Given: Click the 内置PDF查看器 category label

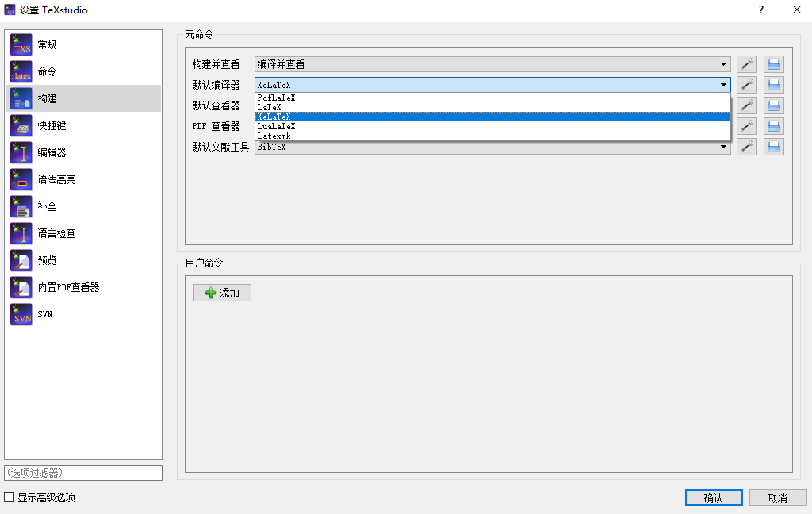Looking at the screenshot, I should point(68,287).
